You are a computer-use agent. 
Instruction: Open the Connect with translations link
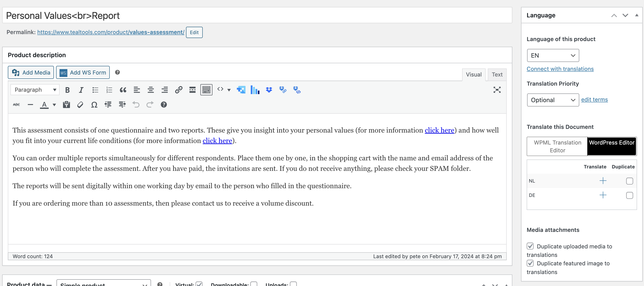tap(560, 69)
